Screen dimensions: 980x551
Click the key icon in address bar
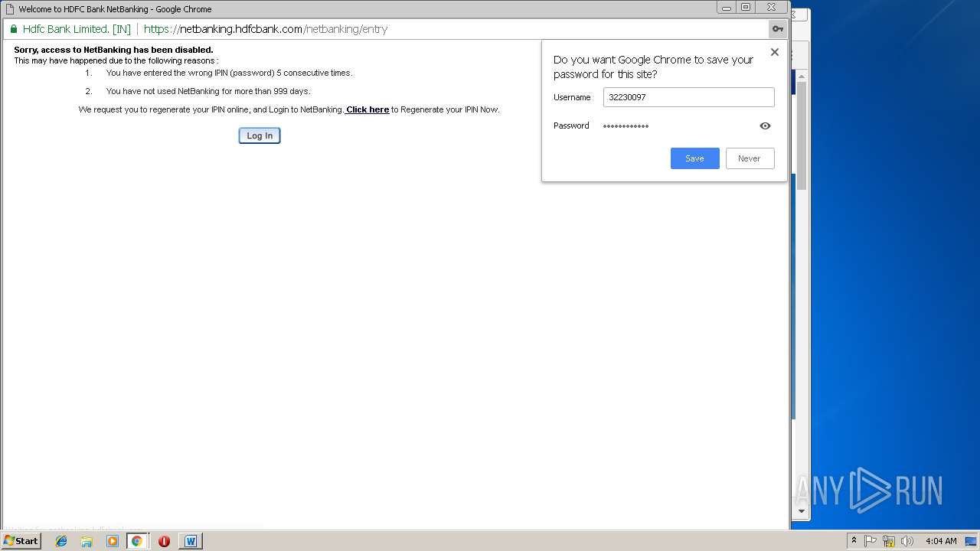pos(777,29)
